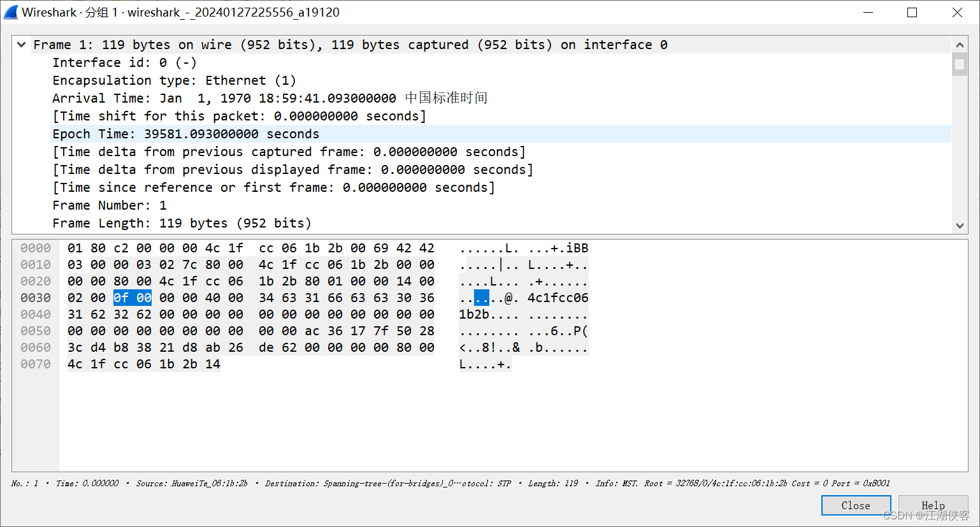Click status bar Length: 119 text

point(553,484)
